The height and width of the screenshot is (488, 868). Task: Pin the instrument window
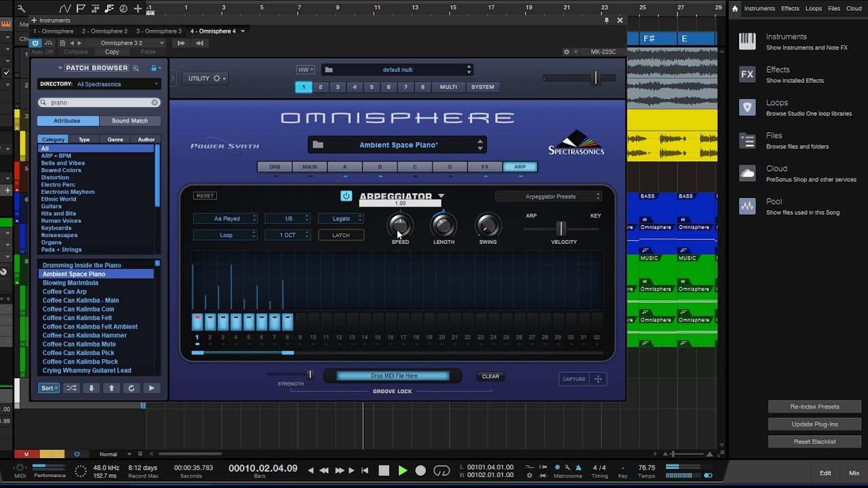607,20
